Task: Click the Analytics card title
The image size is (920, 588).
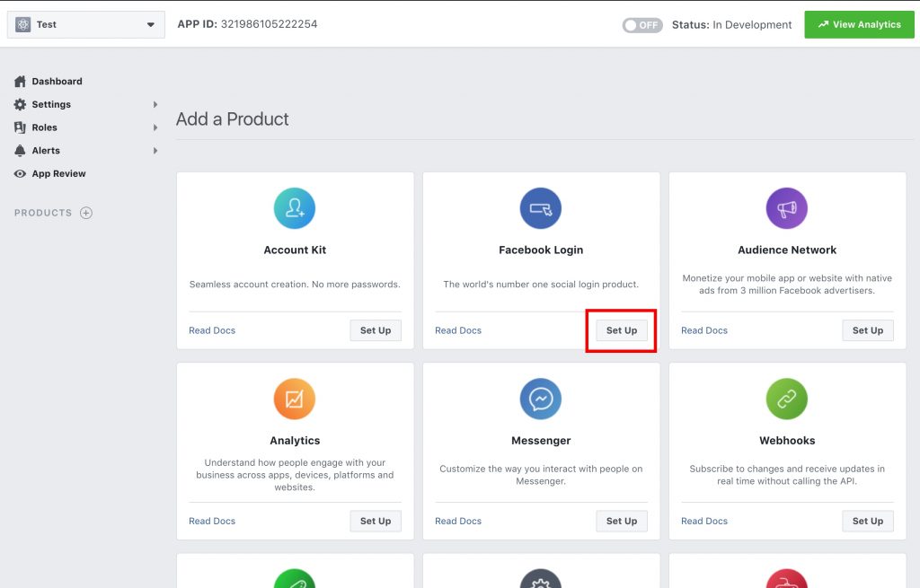Action: (x=295, y=440)
